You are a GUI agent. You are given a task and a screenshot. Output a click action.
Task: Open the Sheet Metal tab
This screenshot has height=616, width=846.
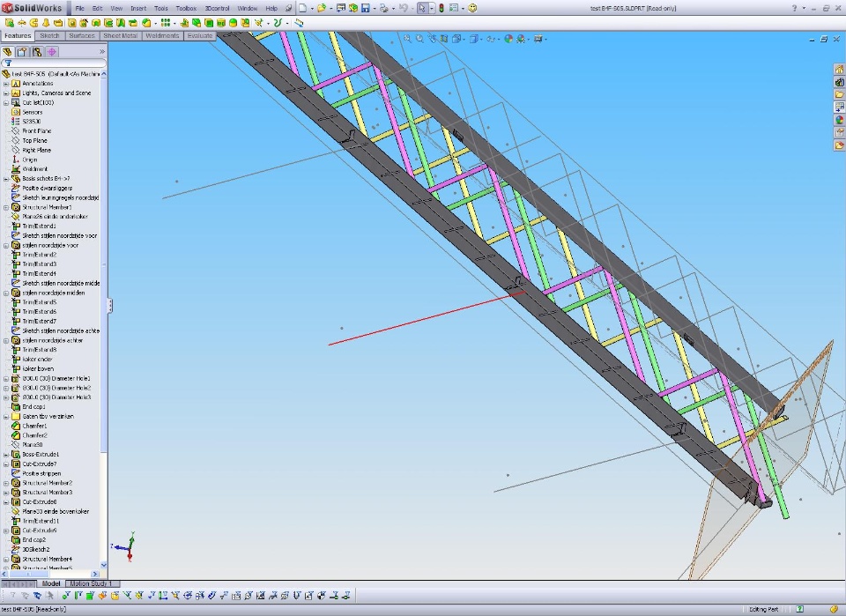(x=120, y=36)
